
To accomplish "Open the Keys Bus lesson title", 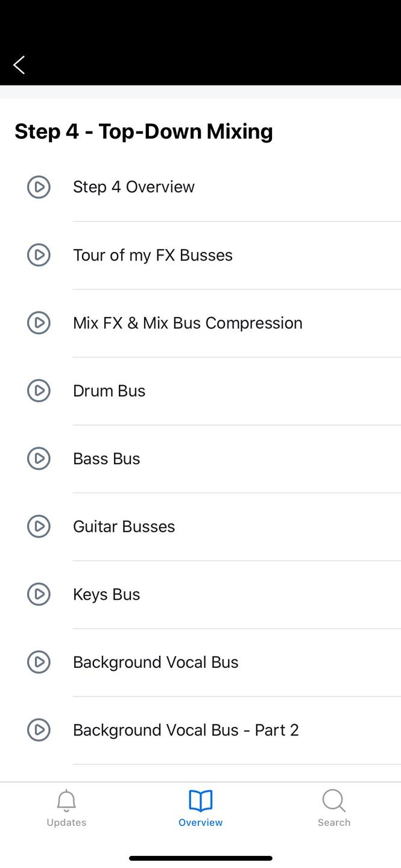I will click(107, 594).
